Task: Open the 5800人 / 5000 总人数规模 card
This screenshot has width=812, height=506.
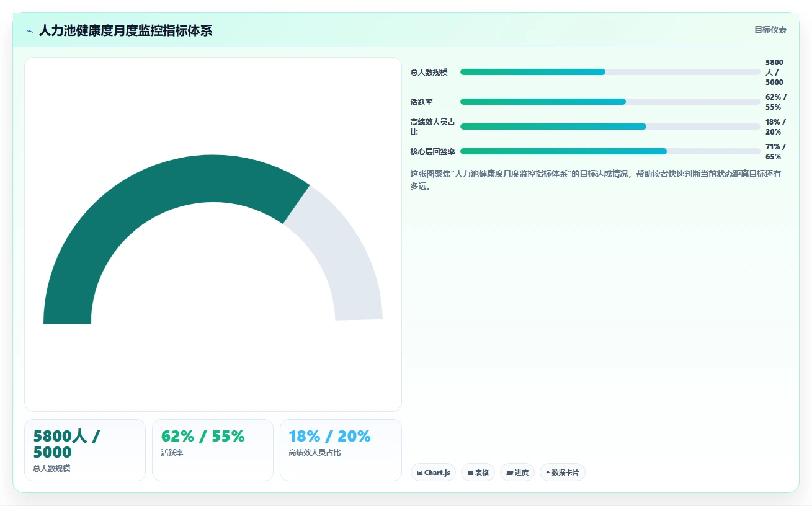Action: tap(85, 450)
